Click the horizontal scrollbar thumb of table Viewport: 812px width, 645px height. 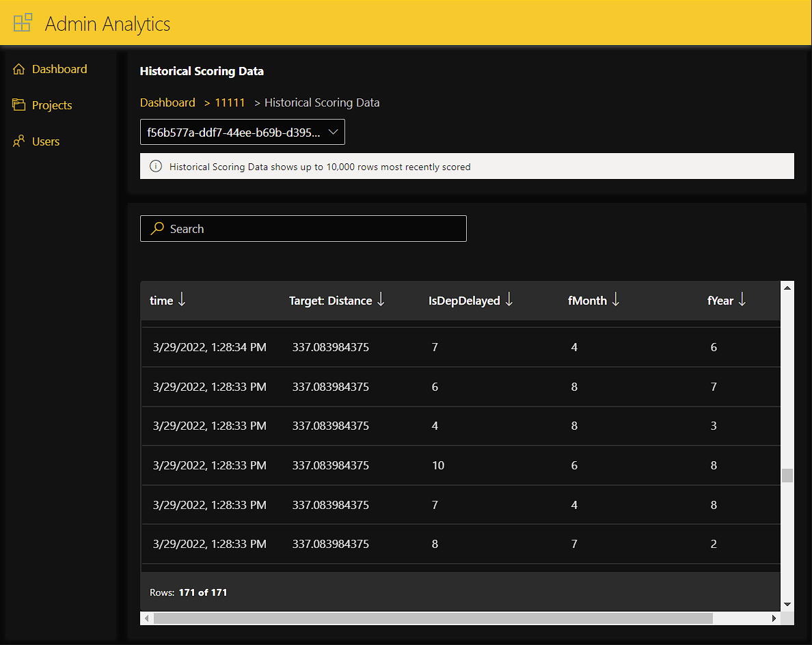click(433, 618)
